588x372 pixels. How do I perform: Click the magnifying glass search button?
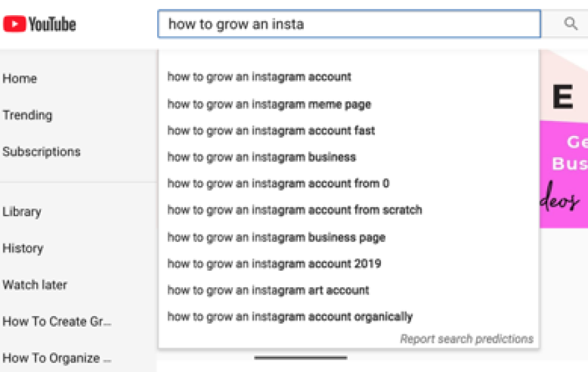click(x=570, y=24)
